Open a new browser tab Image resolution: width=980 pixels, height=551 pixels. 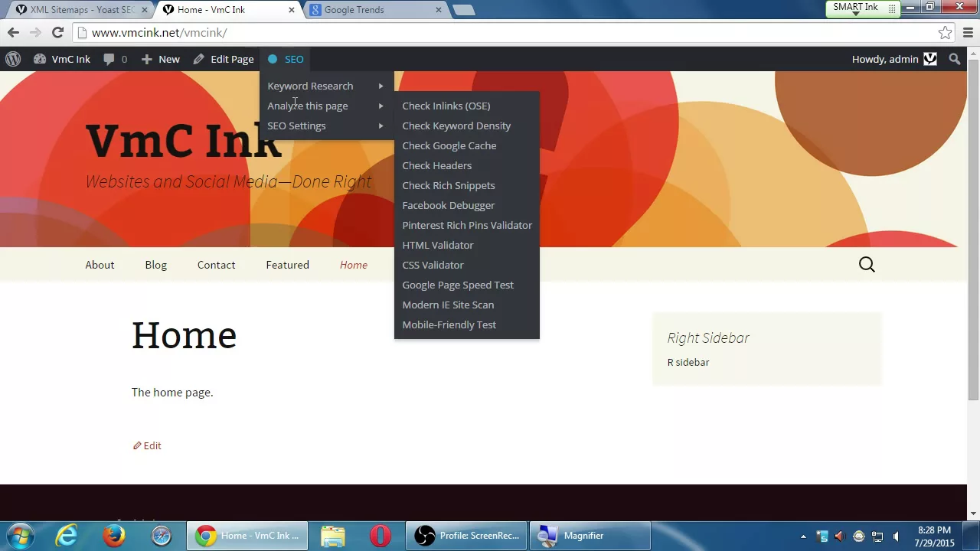[x=463, y=10]
